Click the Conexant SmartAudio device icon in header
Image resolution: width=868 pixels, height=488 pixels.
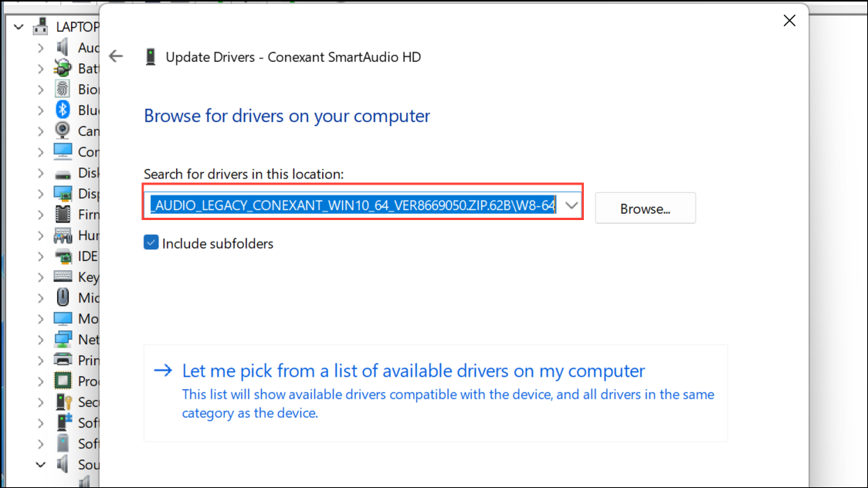pyautogui.click(x=150, y=57)
